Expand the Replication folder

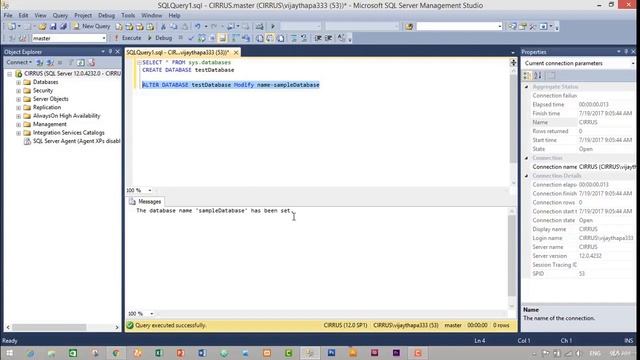18,108
